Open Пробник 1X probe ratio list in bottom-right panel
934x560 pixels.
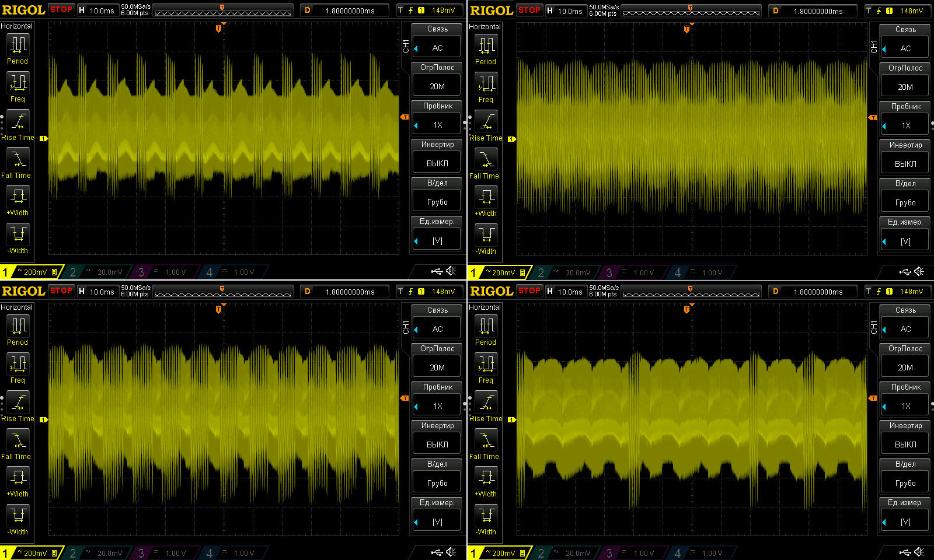905,406
